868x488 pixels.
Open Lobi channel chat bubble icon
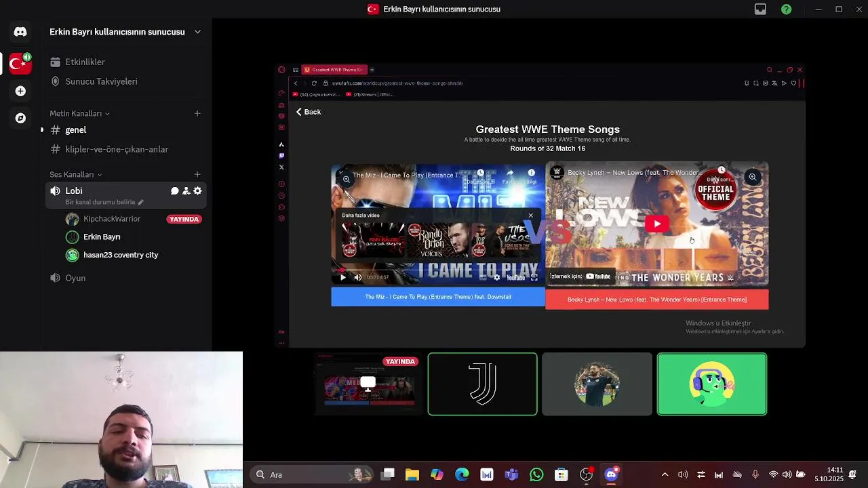click(x=174, y=191)
